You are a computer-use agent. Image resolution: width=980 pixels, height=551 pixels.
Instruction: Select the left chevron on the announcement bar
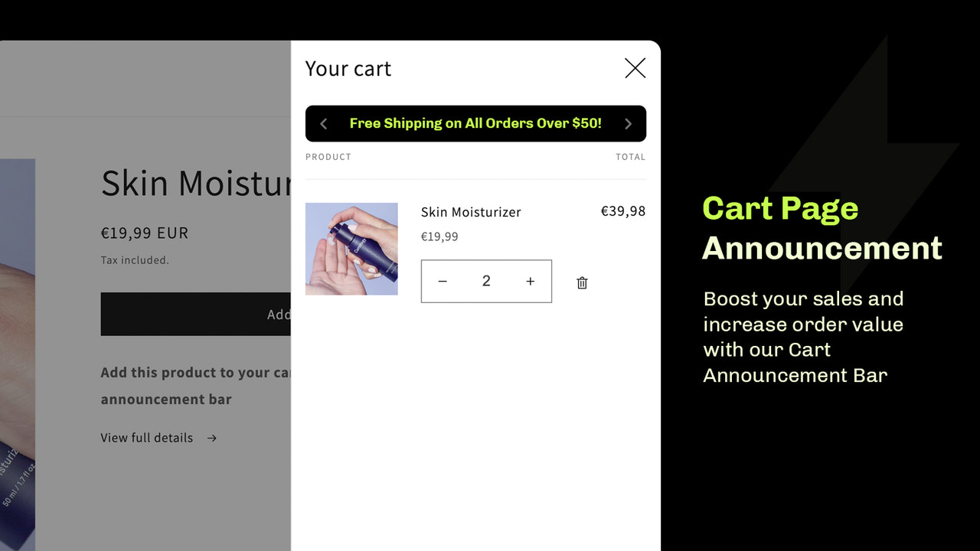click(323, 123)
